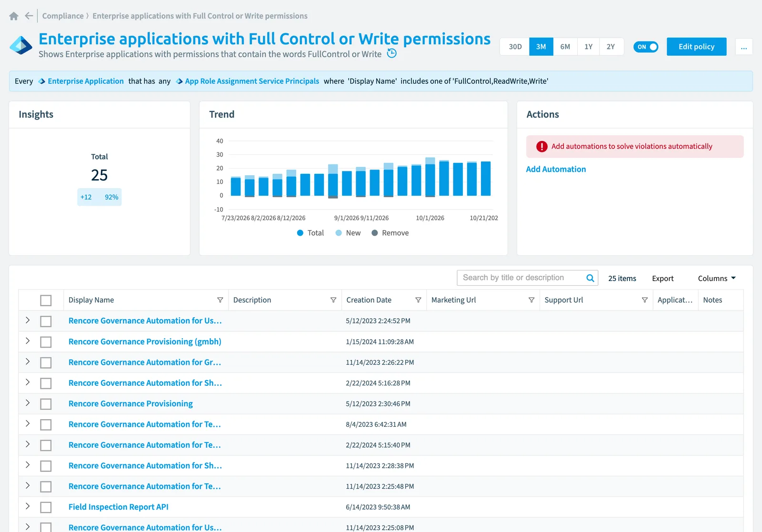The width and height of the screenshot is (762, 532).
Task: Open the Marketing Url column filter
Action: [x=531, y=300]
